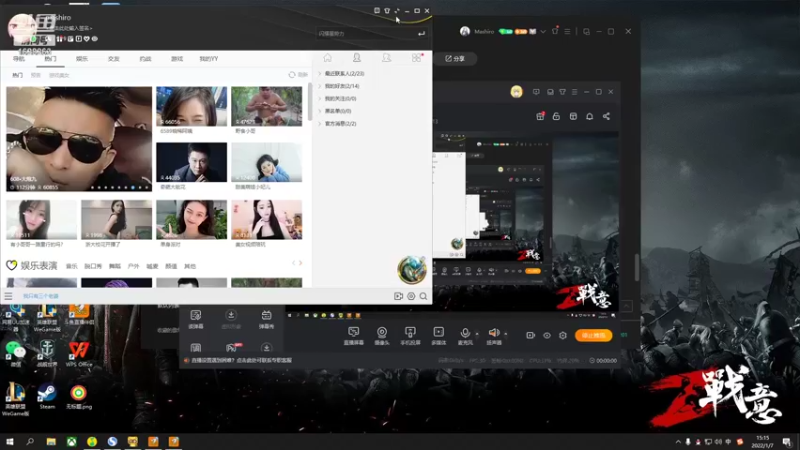Click the read danmaku icon (读弹幕)
The image size is (800, 450).
click(196, 319)
